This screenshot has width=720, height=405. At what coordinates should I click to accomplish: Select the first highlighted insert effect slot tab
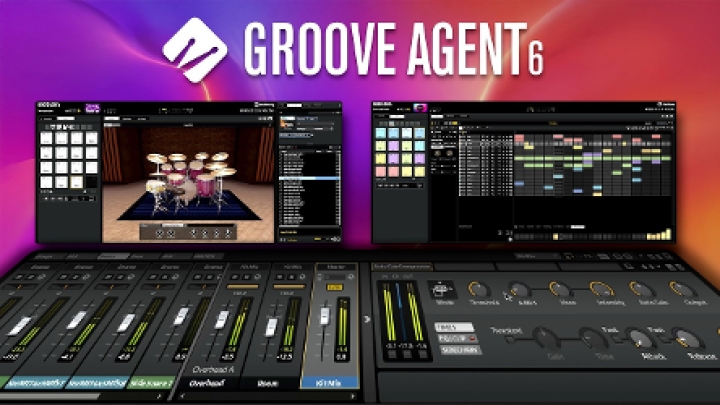[402, 266]
